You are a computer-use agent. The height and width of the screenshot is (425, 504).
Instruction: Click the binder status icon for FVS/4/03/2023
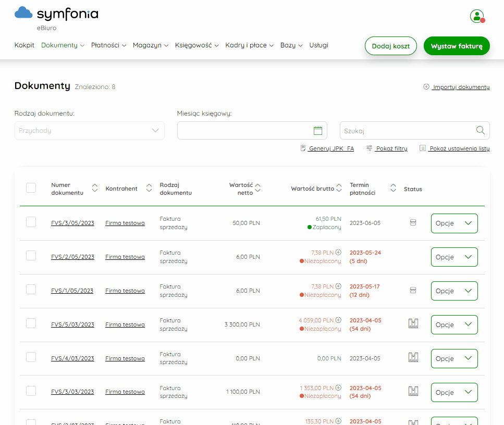tap(413, 357)
